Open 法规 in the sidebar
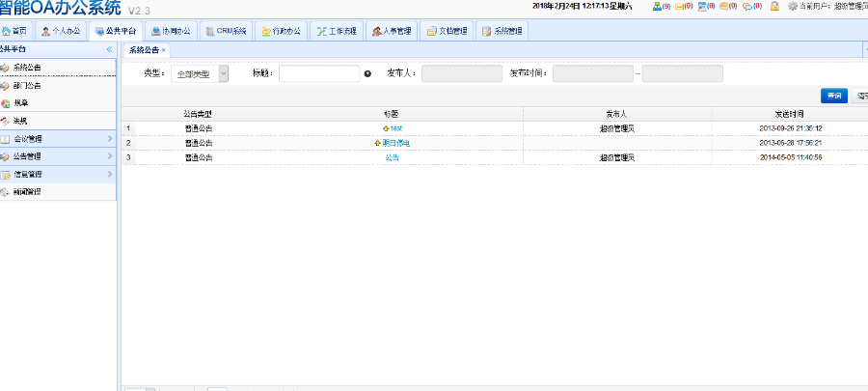This screenshot has width=868, height=391. 58,121
